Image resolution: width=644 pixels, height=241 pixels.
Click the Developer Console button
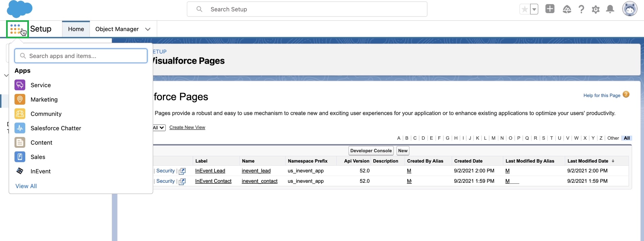pyautogui.click(x=371, y=151)
